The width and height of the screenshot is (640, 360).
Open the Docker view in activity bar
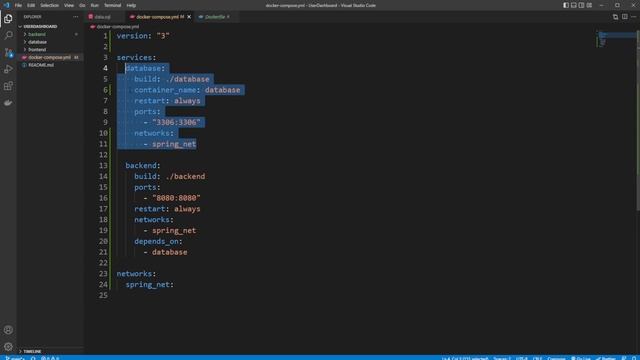pos(8,103)
